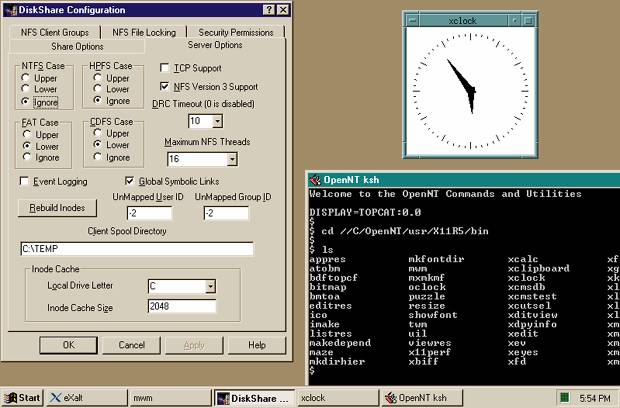The width and height of the screenshot is (620, 408).
Task: Click 'bdftopcf' in the ksh listing
Action: [x=333, y=278]
